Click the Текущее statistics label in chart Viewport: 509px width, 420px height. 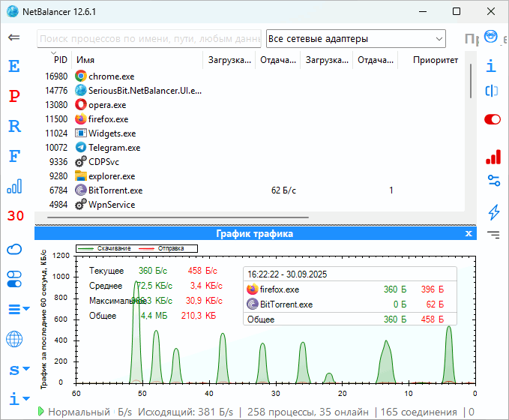(x=106, y=271)
